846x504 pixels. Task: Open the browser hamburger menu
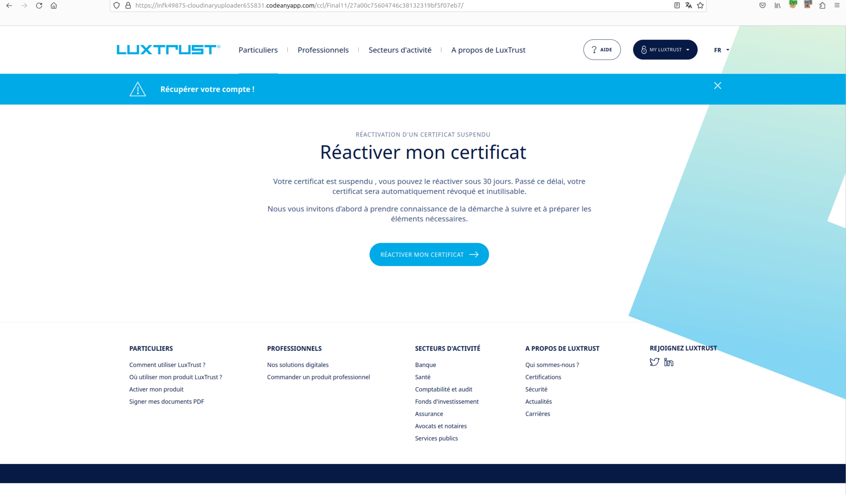pos(837,6)
